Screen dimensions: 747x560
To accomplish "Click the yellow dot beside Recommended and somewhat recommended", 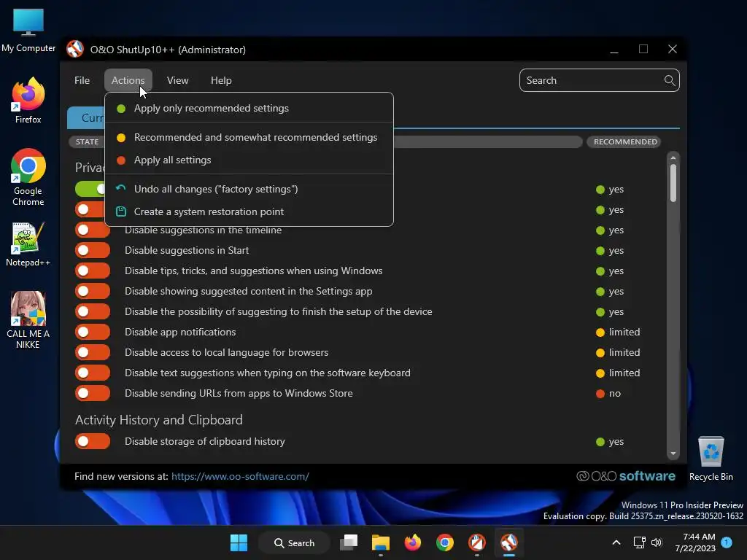I will point(121,138).
